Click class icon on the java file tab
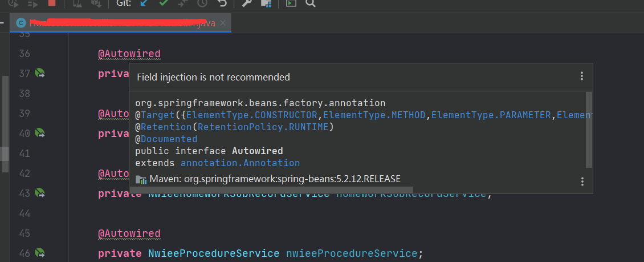 pyautogui.click(x=21, y=23)
